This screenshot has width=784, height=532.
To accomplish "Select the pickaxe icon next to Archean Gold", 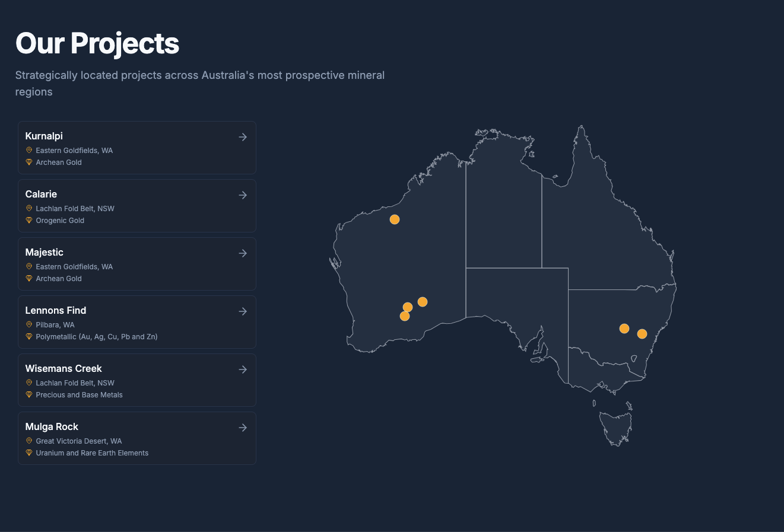I will pos(29,162).
